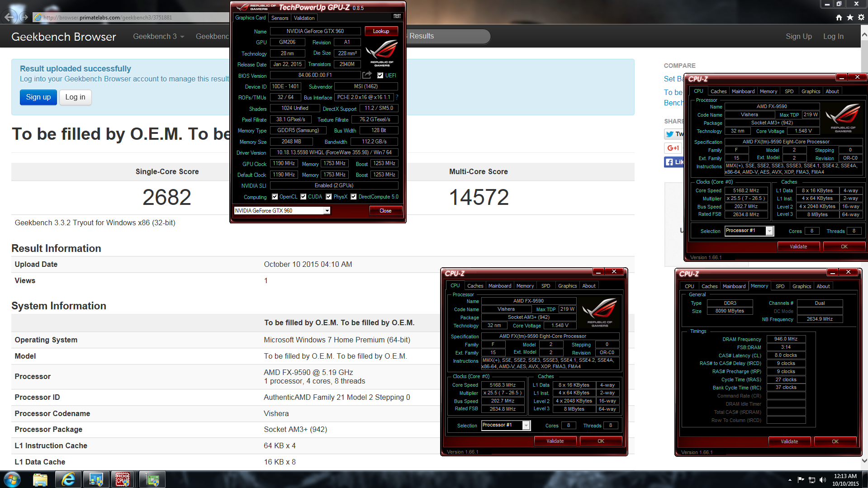Open the Caches tab in top CPU-Z window
This screenshot has height=488, width=868.
tap(718, 91)
